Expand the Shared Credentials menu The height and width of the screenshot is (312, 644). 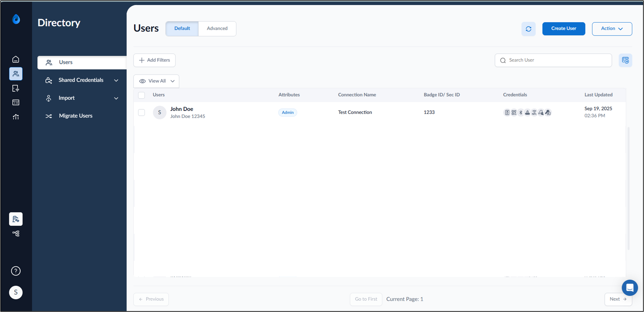tap(82, 80)
